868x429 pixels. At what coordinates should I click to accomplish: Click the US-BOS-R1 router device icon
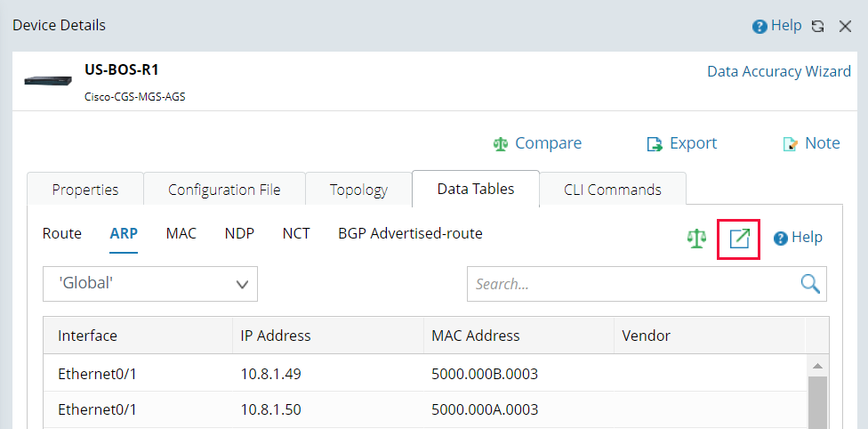[x=46, y=81]
